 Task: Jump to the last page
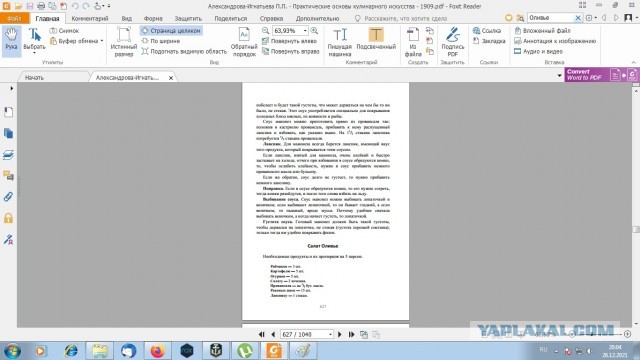[x=351, y=335]
